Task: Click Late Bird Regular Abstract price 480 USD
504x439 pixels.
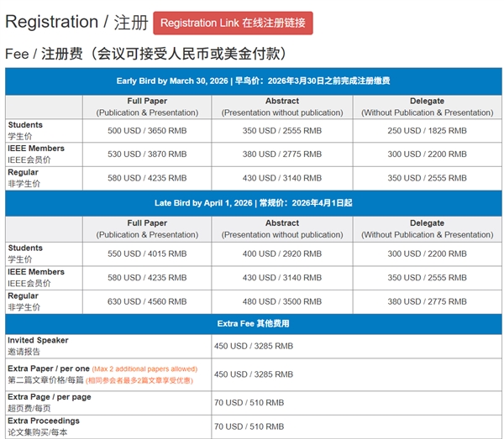Action: click(282, 301)
